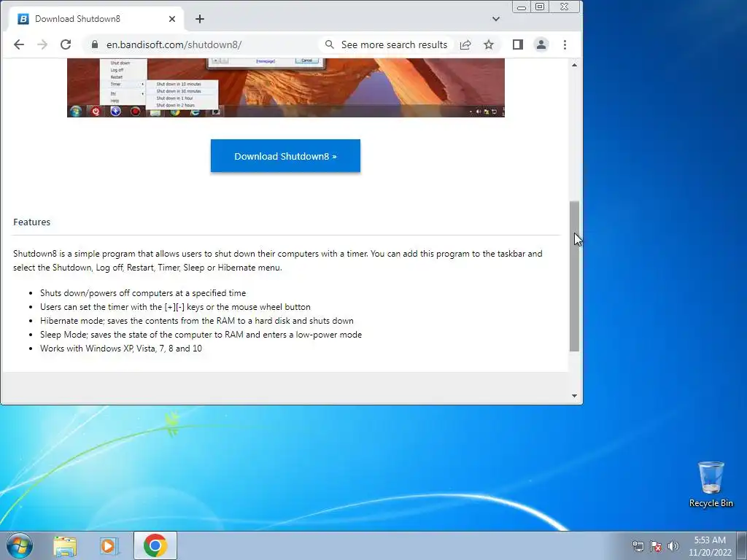
Task: Click the Sleep Mode bullet text
Action: (201, 335)
